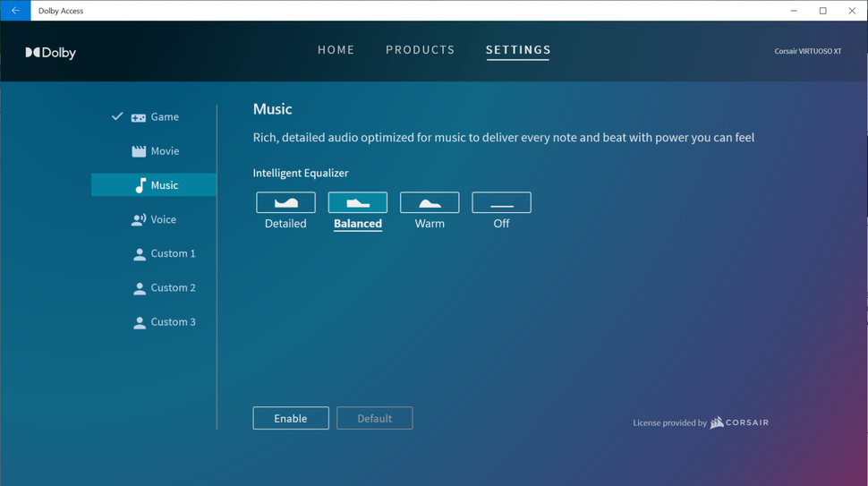Viewport: 868px width, 486px height.
Task: Choose the Warm equalizer preset
Action: [x=430, y=203]
